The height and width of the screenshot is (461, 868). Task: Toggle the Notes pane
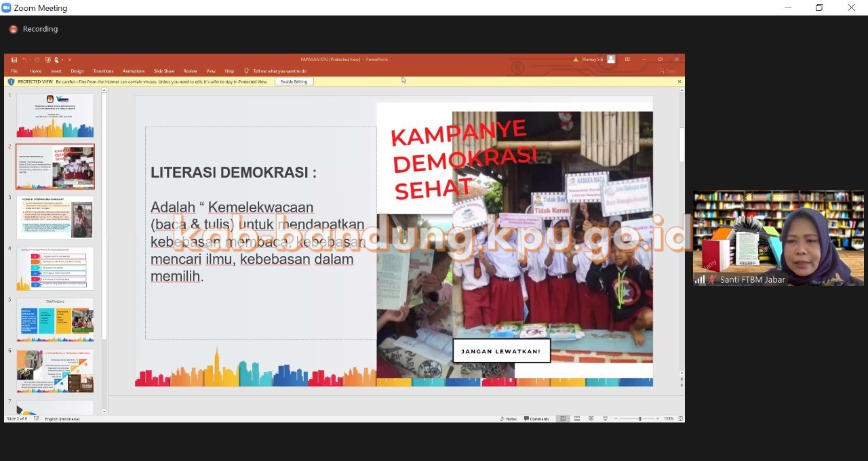(509, 419)
